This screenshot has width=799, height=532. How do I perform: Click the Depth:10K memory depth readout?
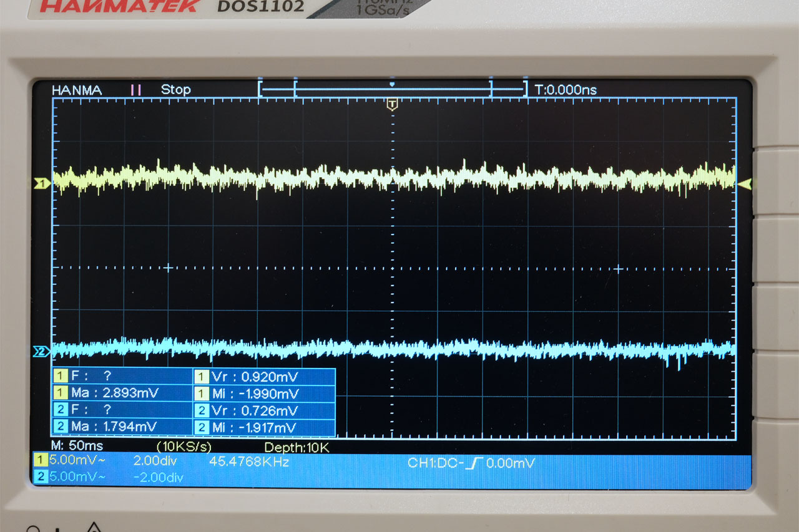297,447
